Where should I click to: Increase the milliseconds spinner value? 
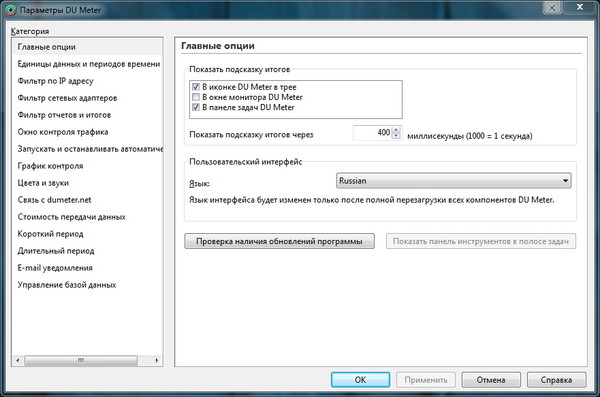click(396, 130)
